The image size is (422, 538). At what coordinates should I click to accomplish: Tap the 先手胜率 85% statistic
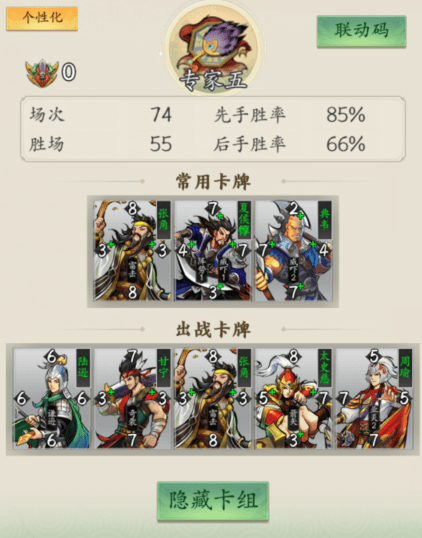tap(290, 115)
